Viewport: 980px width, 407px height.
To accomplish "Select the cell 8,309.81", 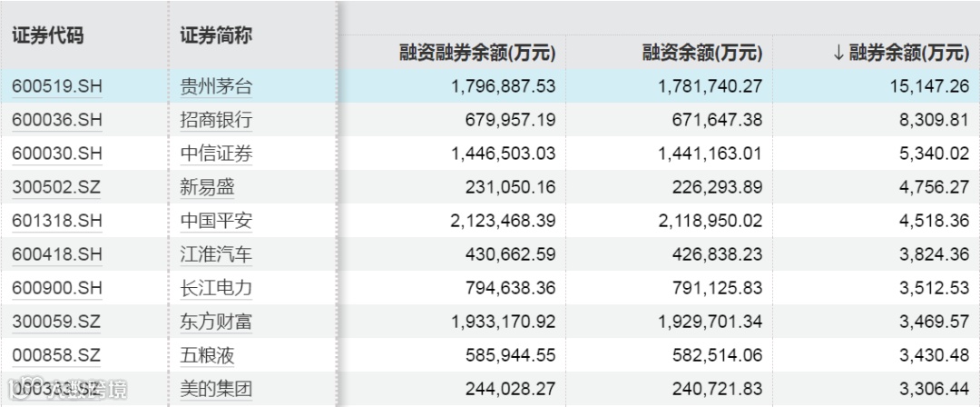I will point(935,120).
